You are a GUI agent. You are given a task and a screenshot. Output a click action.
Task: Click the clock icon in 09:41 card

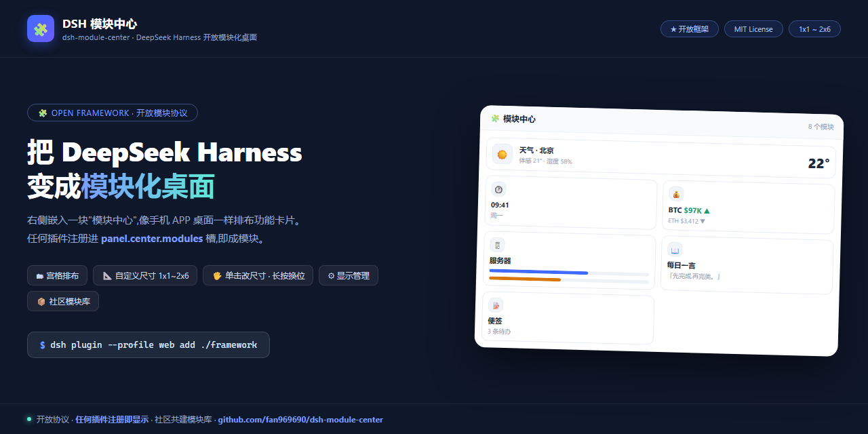[x=498, y=190]
